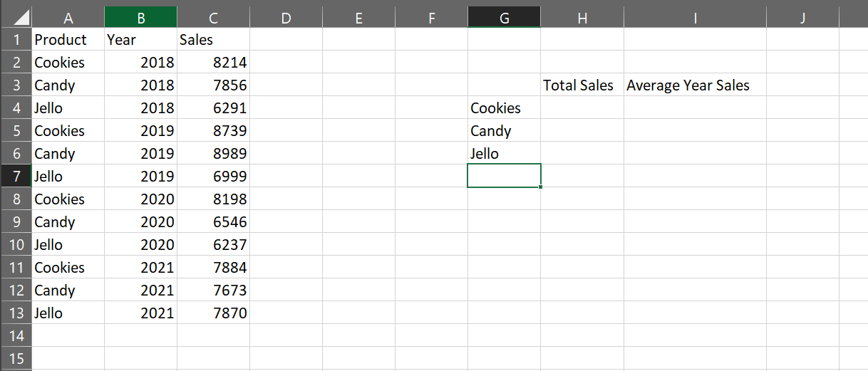Click the fill handle of selected cell
The image size is (868, 371).
pos(541,187)
